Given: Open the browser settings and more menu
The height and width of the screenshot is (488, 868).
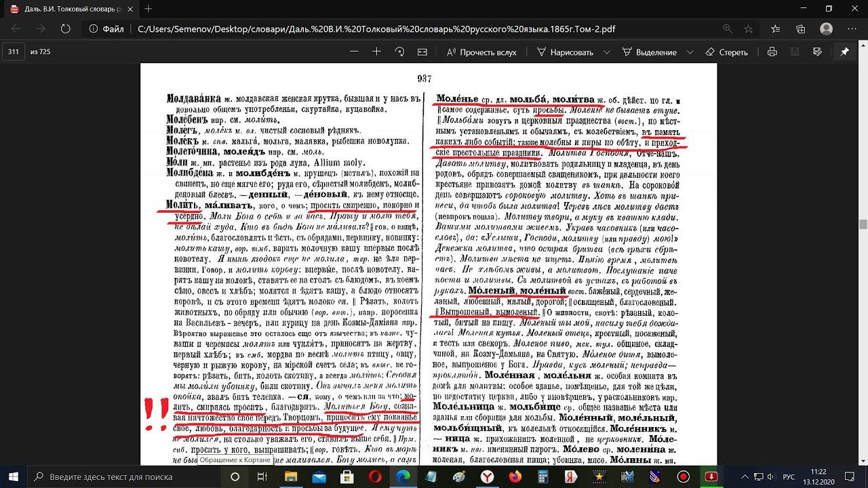Looking at the screenshot, I should click(x=851, y=29).
